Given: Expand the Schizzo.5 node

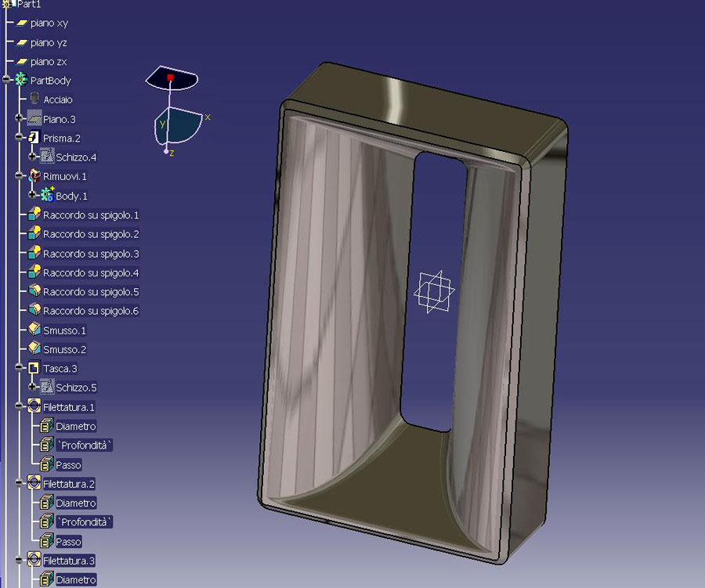Looking at the screenshot, I should 32,387.
